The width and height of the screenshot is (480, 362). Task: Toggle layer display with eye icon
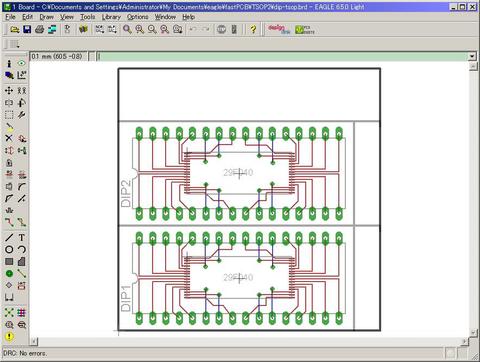[22, 63]
